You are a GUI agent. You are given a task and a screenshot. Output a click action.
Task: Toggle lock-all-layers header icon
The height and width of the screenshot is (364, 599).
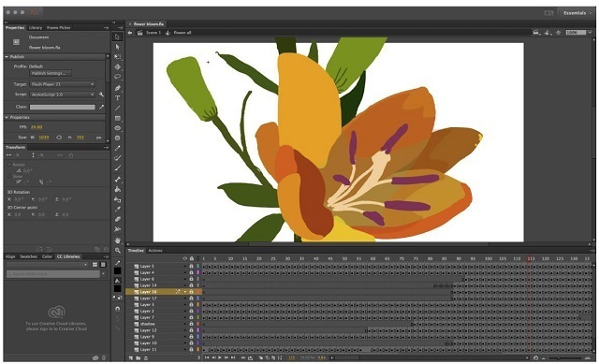click(191, 258)
